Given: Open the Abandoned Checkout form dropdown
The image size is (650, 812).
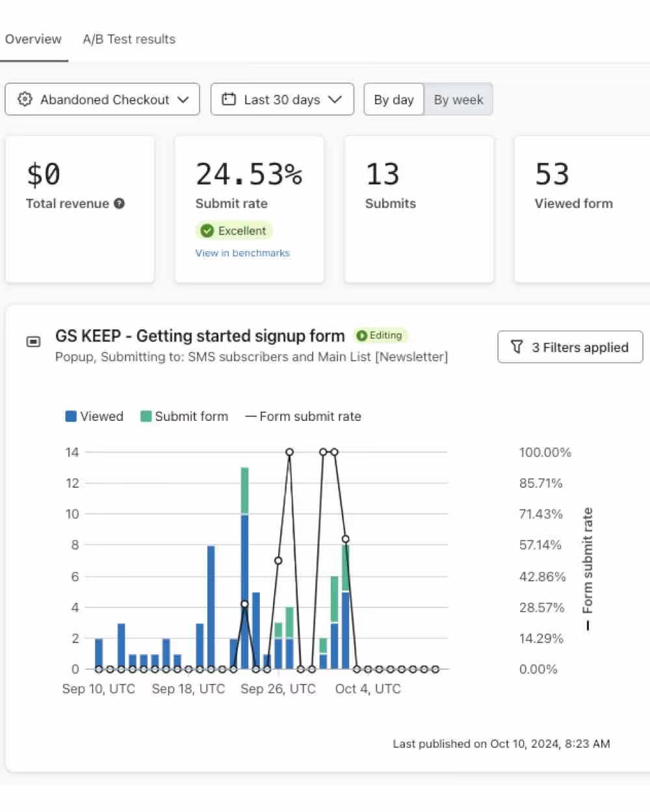Looking at the screenshot, I should (x=102, y=99).
